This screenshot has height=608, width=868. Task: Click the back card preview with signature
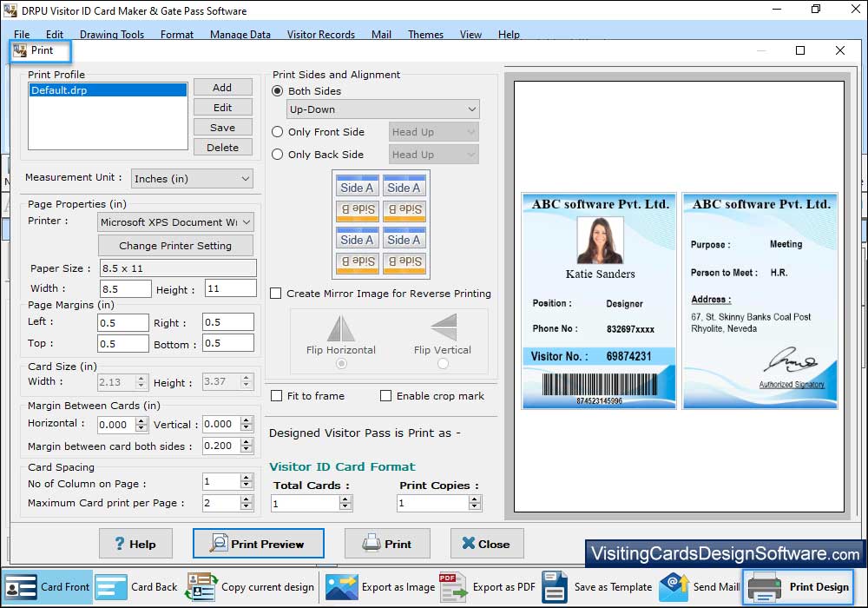tap(760, 301)
